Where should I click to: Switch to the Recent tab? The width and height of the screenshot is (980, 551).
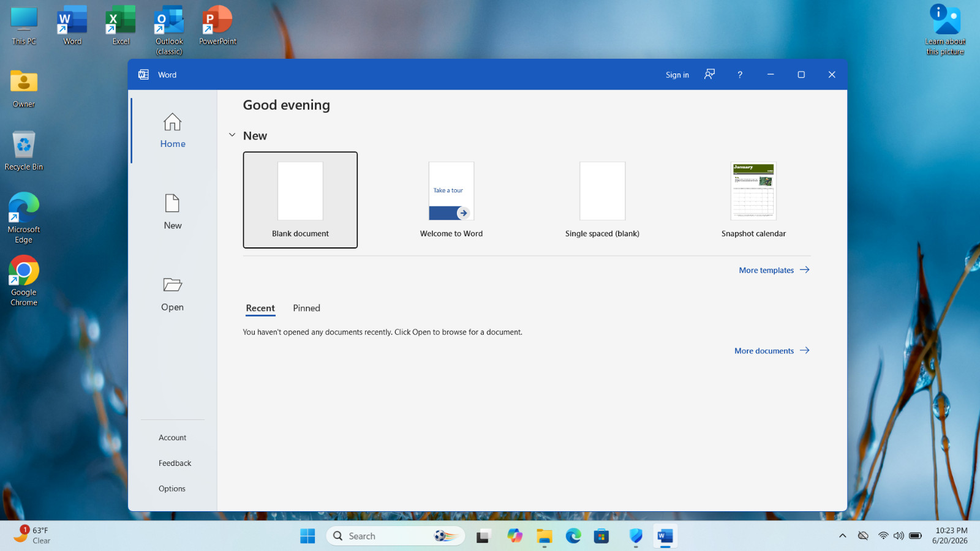tap(260, 308)
